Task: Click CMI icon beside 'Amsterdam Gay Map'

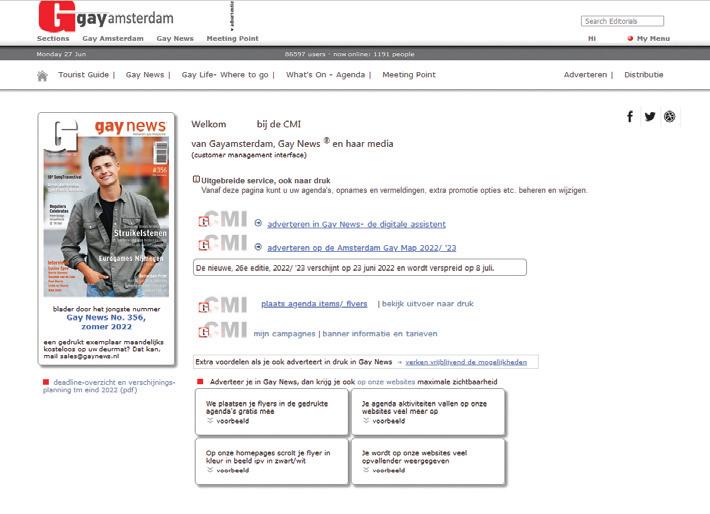Action: tap(223, 243)
